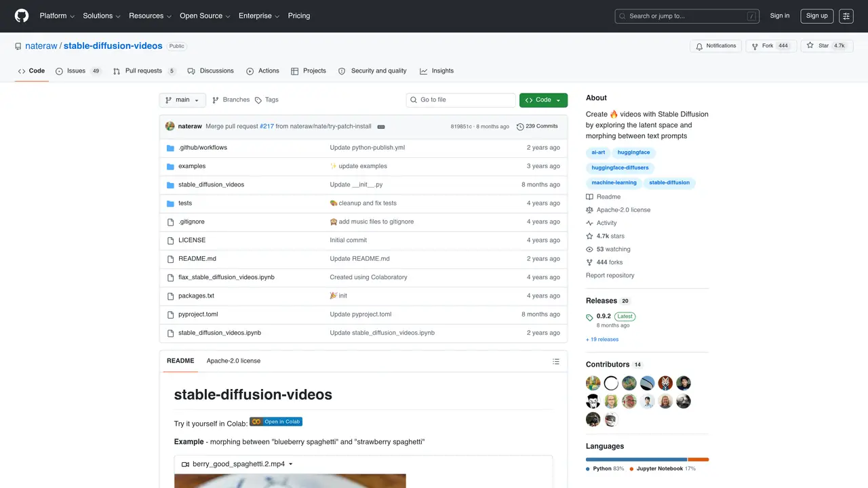Viewport: 868px width, 488px height.
Task: Click the GitHub logo icon
Action: 22,16
